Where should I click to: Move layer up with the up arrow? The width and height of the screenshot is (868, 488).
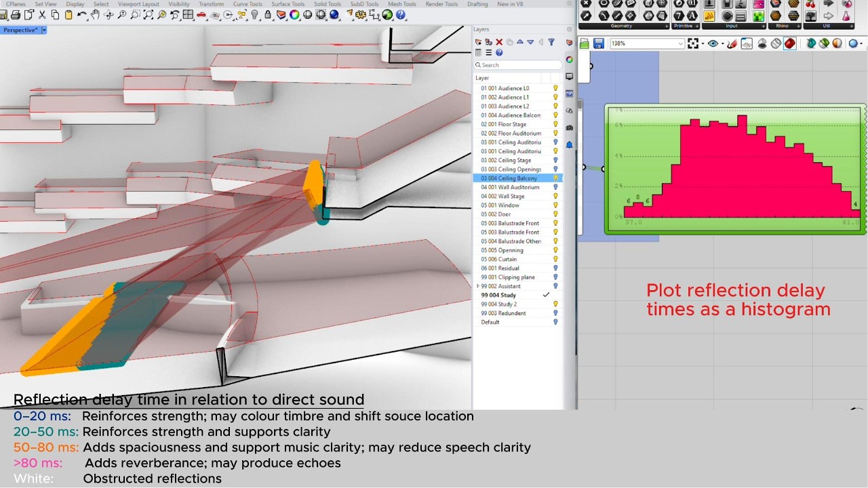click(520, 42)
